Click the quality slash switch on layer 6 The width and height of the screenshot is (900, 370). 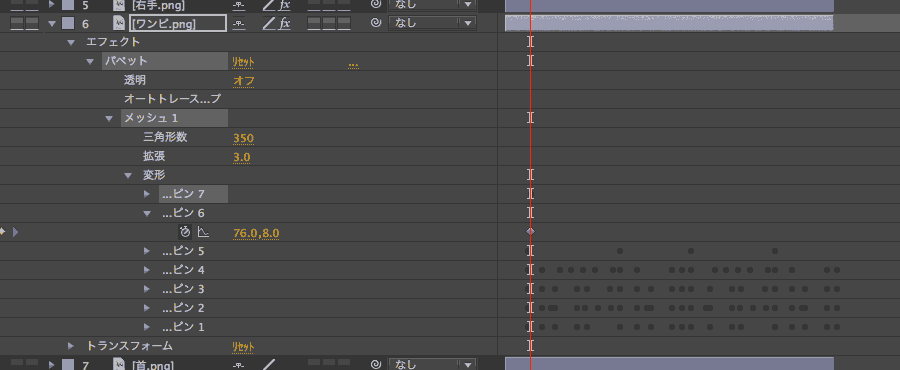pos(269,24)
